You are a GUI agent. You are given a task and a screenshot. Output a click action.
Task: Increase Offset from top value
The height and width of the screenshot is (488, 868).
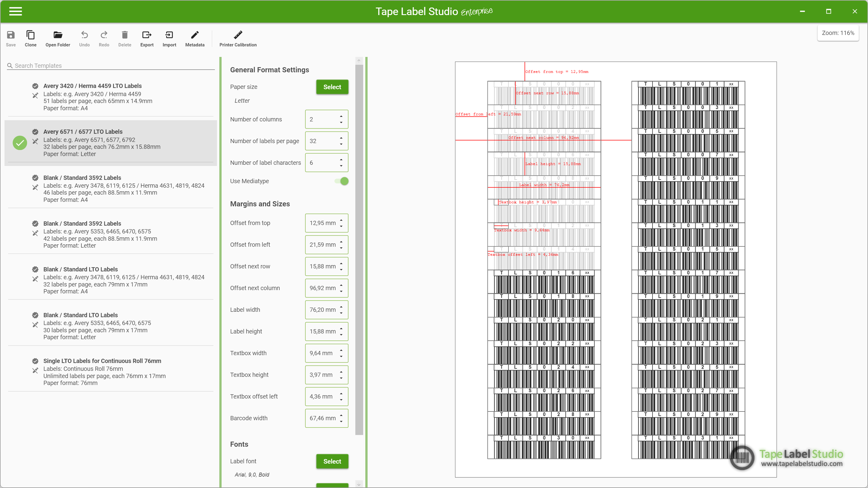coord(341,220)
